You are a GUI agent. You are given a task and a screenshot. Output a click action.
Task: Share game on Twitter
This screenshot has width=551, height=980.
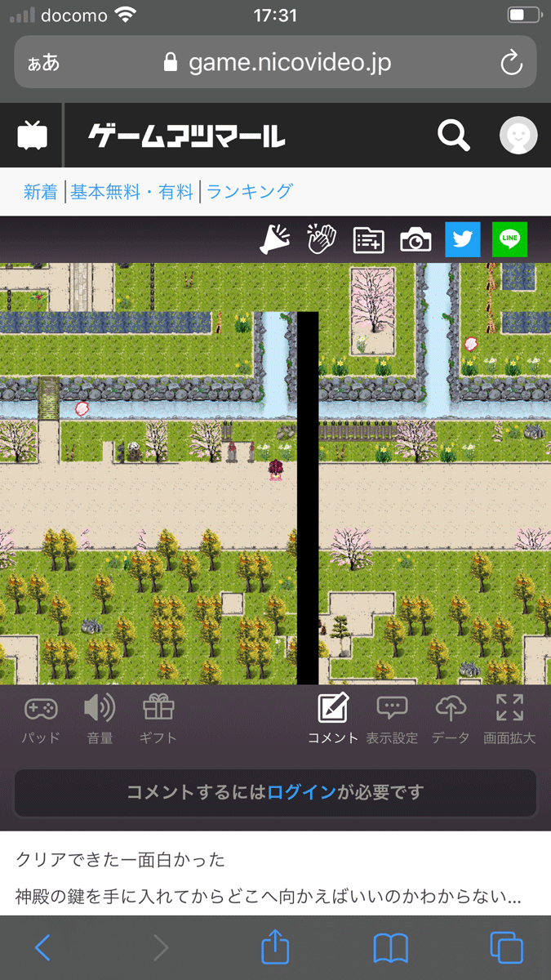[x=463, y=239]
